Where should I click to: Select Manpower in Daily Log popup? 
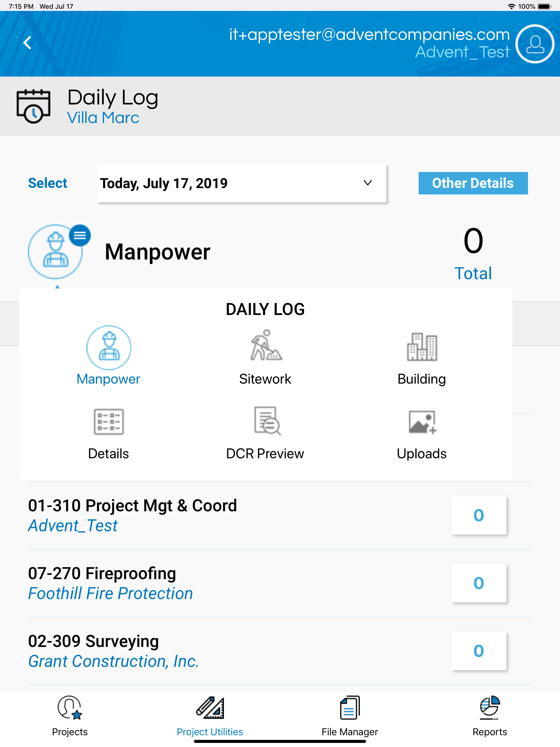coord(109,348)
